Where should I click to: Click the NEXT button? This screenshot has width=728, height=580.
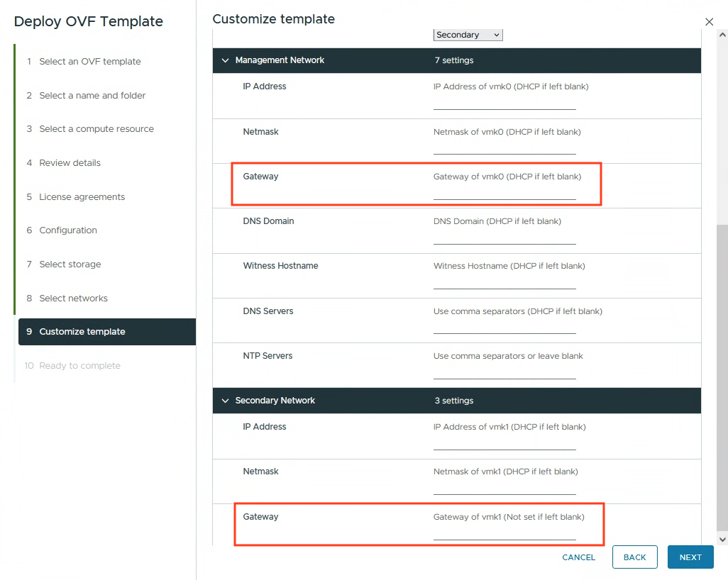pyautogui.click(x=690, y=557)
